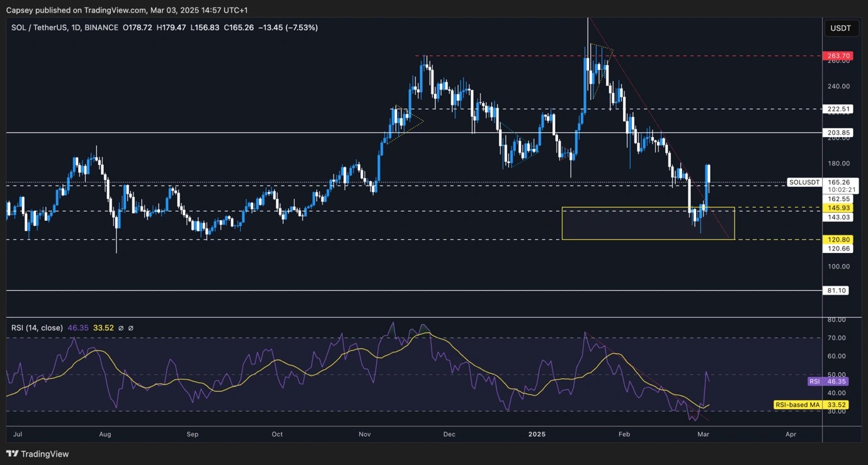Viewport: 868px width, 465px height.
Task: Click the 100.00 price scale tick
Action: coord(838,266)
